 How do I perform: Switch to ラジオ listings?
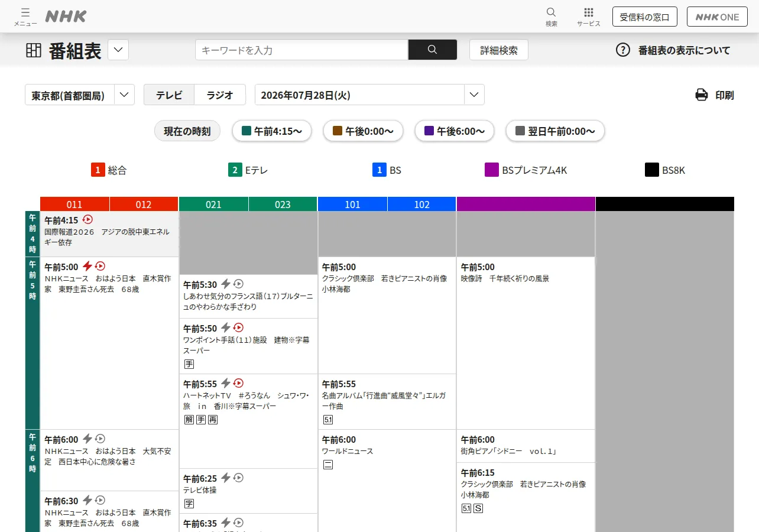click(x=220, y=95)
